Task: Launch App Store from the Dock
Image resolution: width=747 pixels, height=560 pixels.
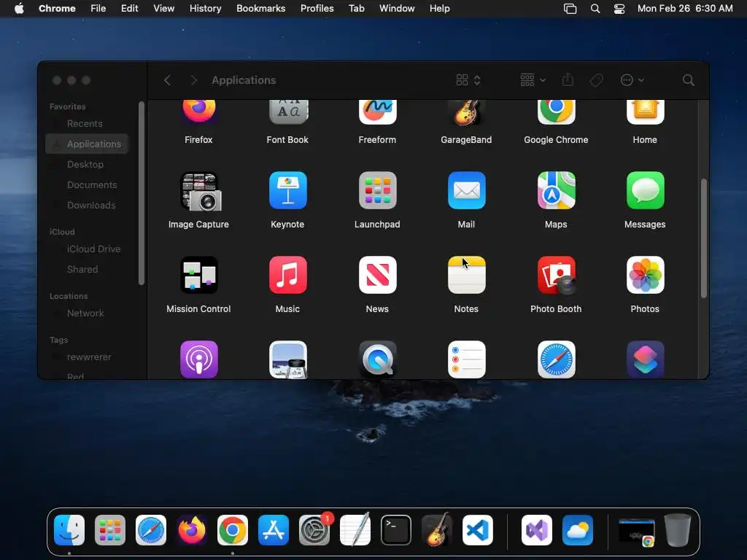Action: (x=274, y=530)
